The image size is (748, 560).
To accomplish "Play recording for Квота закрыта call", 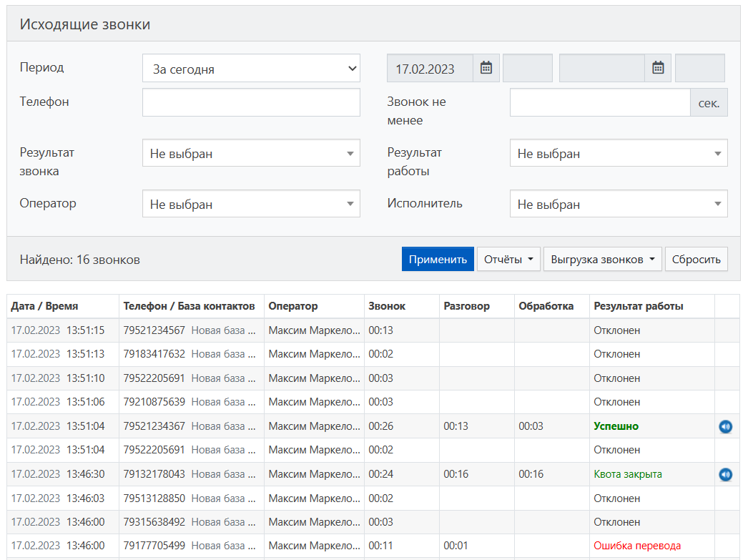I will click(725, 475).
